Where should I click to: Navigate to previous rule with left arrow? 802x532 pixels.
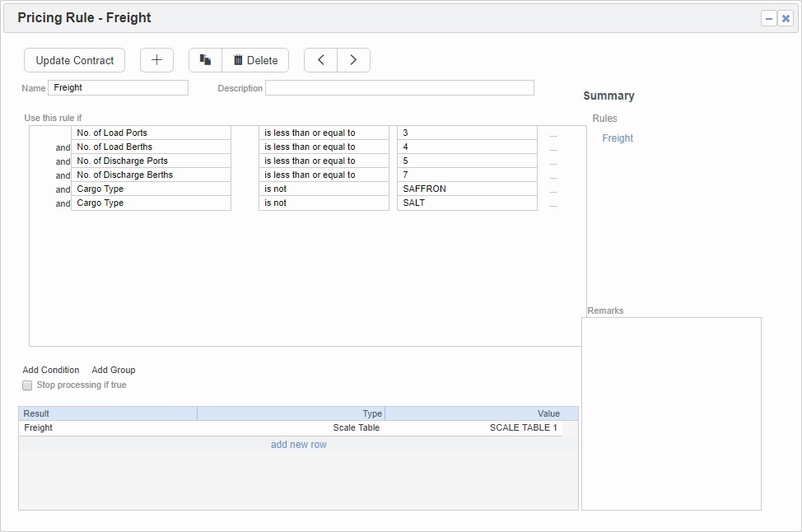[x=320, y=59]
